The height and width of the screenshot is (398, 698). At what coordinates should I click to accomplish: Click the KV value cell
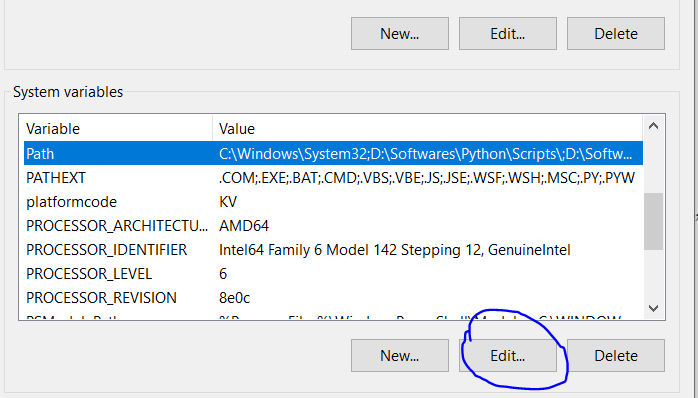[x=228, y=202]
